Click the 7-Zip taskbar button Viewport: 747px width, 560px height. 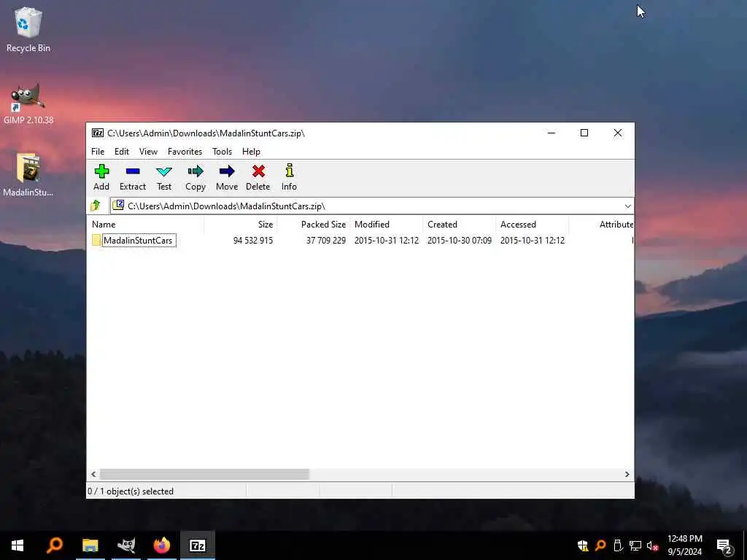click(197, 545)
